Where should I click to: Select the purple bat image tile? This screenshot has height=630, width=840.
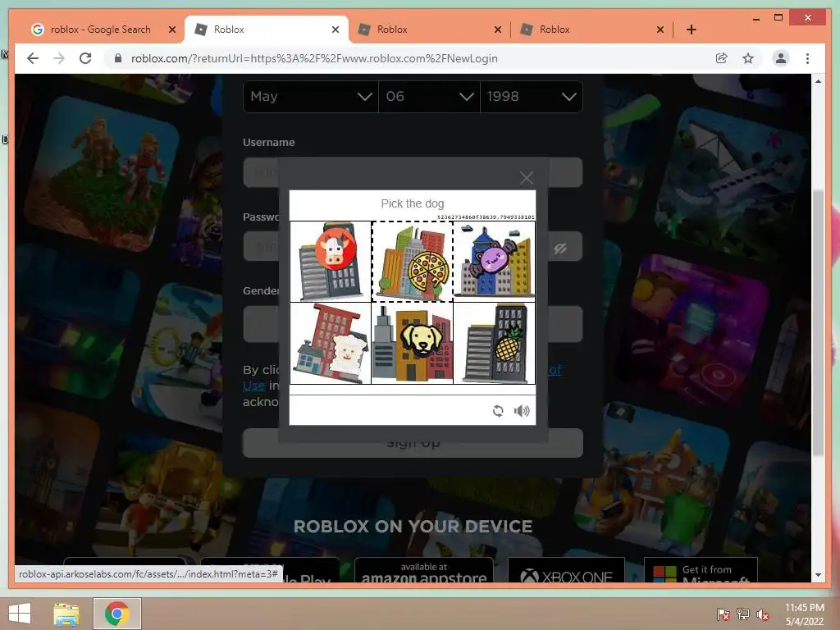coord(494,262)
